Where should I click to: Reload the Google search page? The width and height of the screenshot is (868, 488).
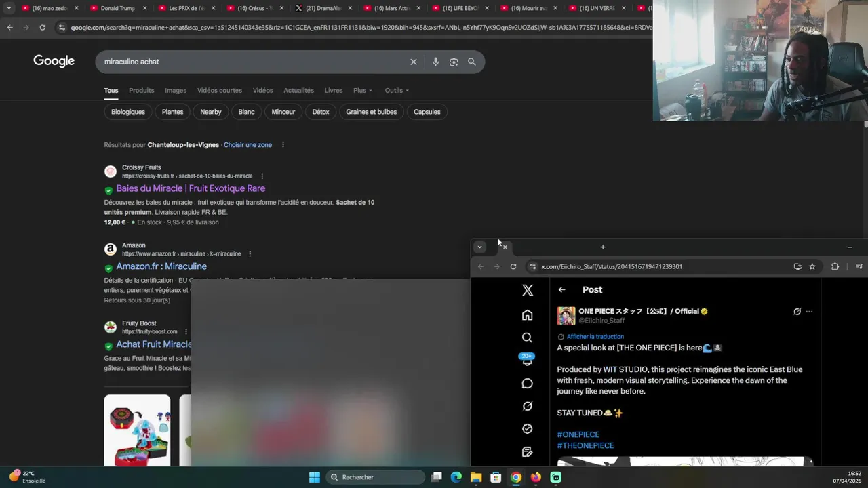42,27
